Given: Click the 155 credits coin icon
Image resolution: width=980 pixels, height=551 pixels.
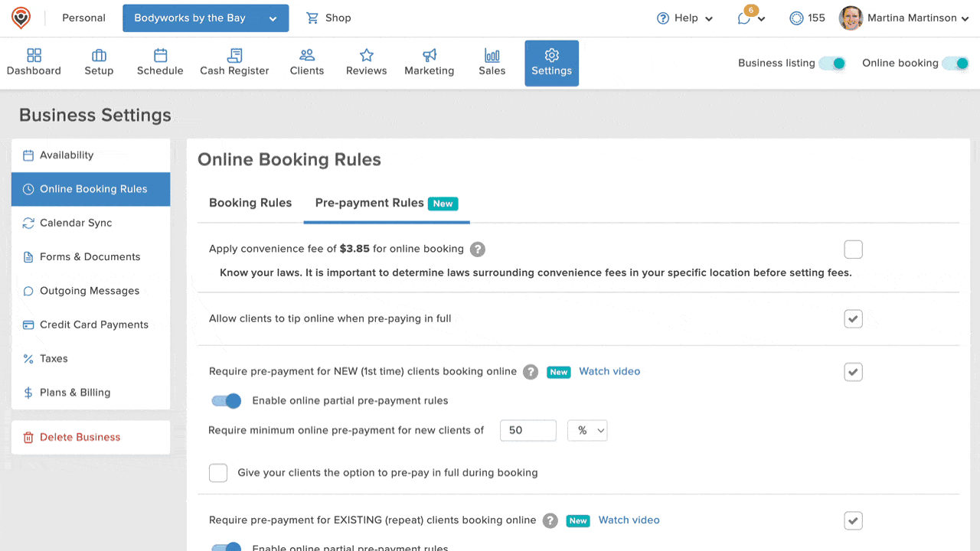Looking at the screenshot, I should pyautogui.click(x=797, y=18).
